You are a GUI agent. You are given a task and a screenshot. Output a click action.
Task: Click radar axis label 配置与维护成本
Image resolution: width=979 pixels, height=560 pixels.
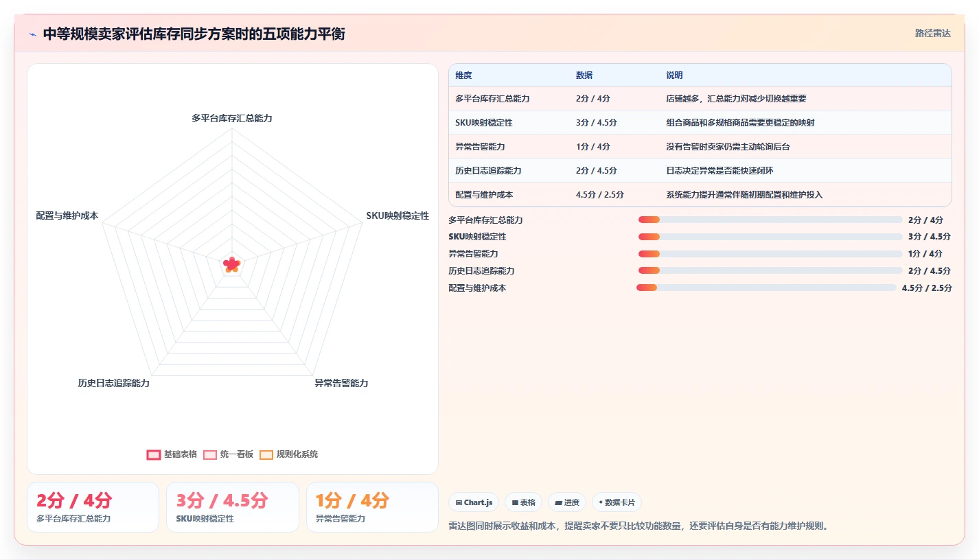67,215
